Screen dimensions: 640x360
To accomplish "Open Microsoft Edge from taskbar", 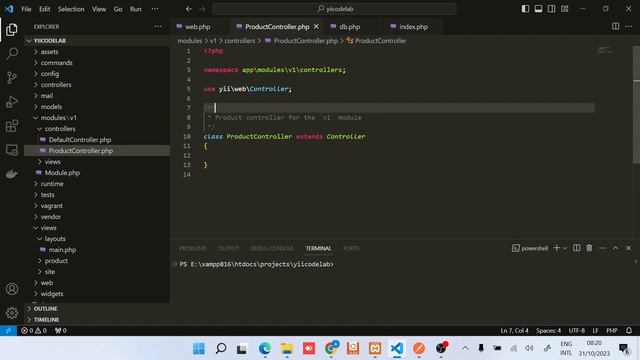I will pyautogui.click(x=265, y=348).
